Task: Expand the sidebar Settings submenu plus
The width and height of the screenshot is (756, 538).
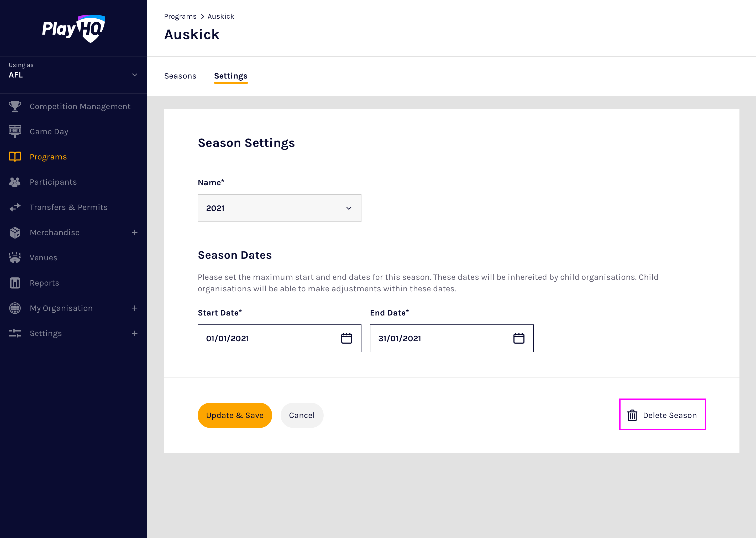Action: point(134,333)
